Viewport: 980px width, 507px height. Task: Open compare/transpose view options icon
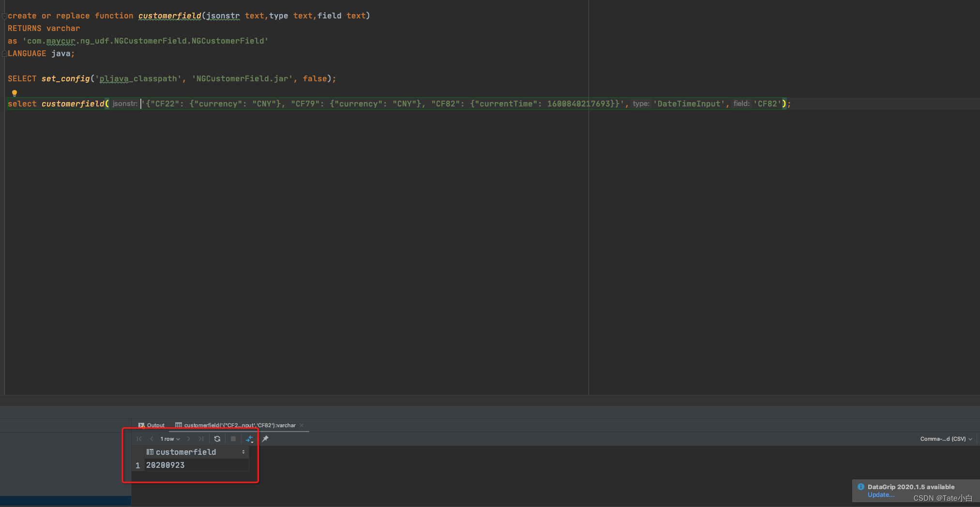click(x=250, y=439)
